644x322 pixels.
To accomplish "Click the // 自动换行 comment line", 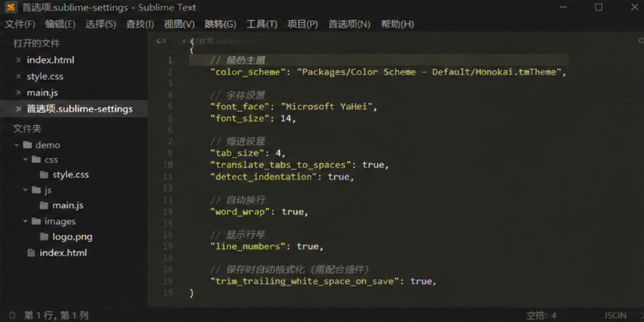I will point(238,200).
